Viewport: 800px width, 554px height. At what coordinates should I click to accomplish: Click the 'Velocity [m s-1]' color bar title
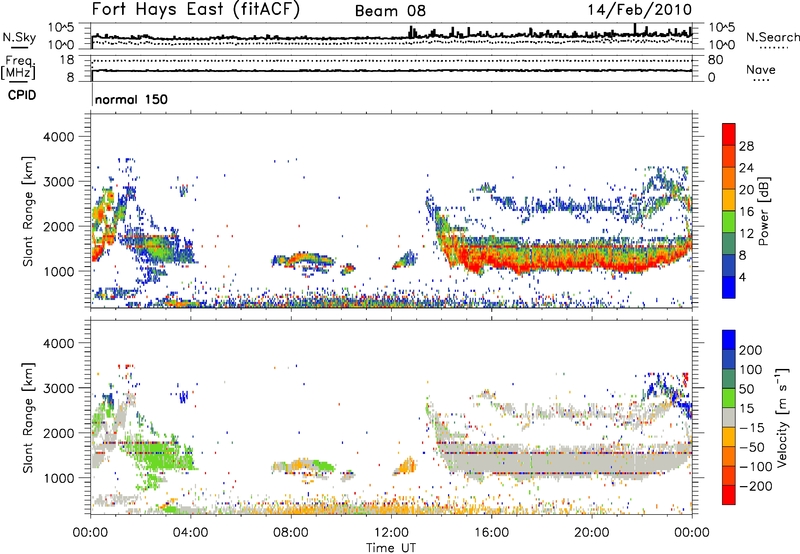coord(782,417)
